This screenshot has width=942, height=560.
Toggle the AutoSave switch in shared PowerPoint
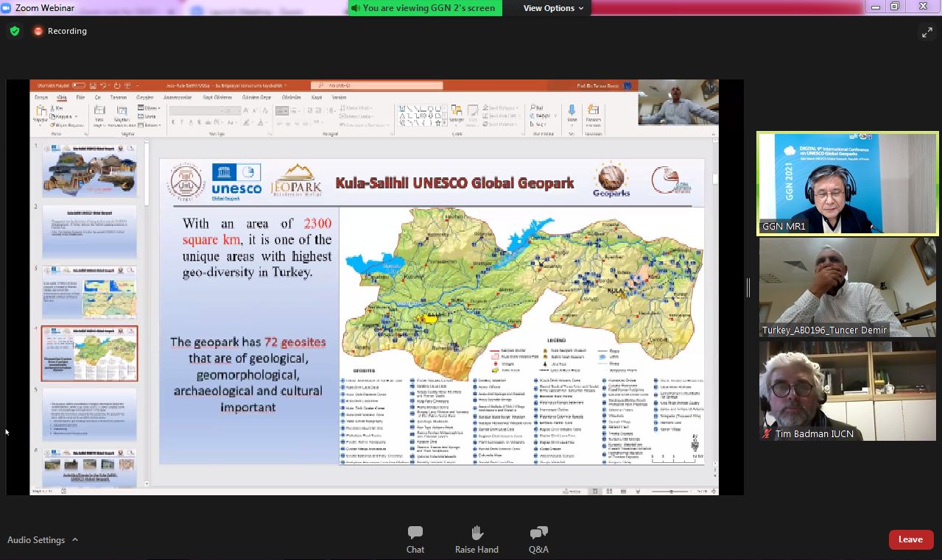coord(78,86)
